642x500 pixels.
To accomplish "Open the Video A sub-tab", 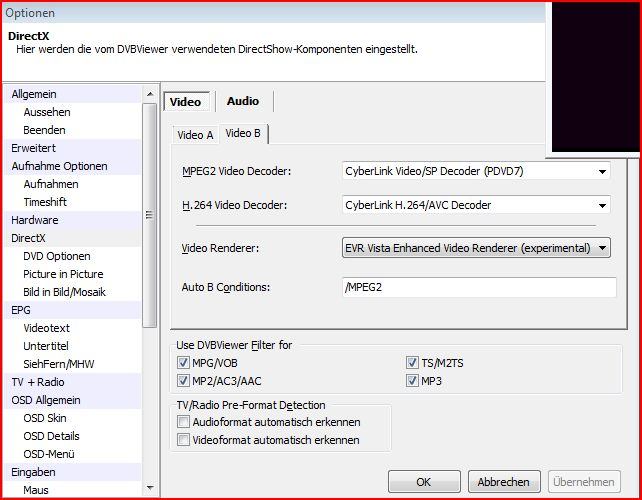I will point(195,135).
